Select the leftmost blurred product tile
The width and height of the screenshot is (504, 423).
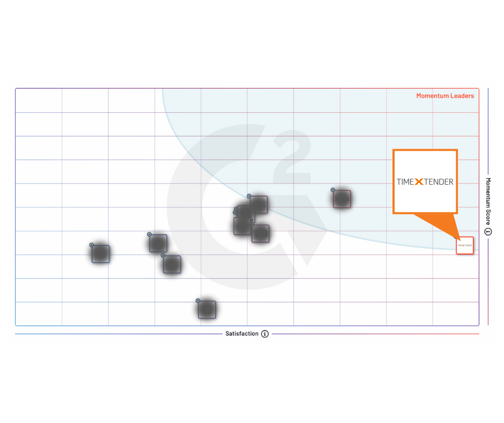click(x=101, y=254)
